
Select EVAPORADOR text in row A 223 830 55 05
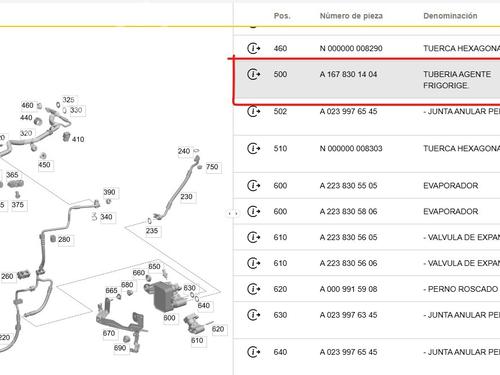[451, 185]
